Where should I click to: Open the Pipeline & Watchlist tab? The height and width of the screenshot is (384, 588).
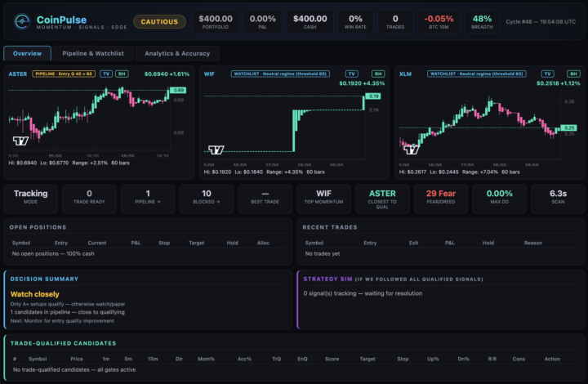tap(93, 53)
